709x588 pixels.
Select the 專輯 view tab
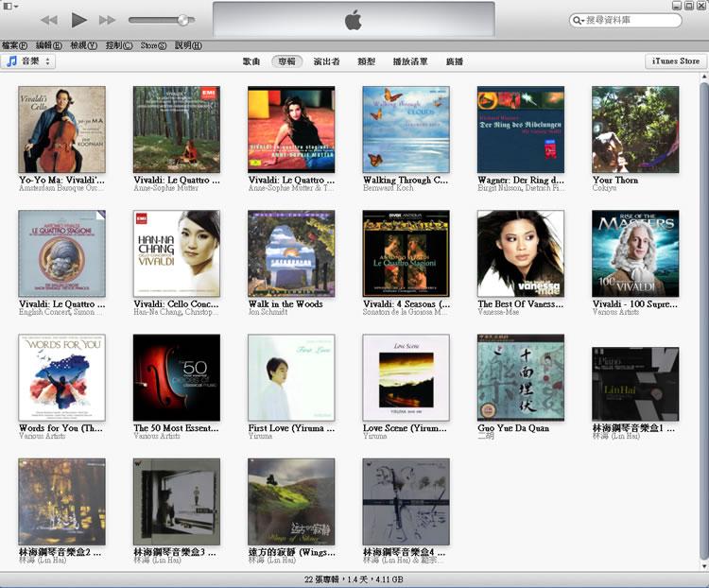coord(286,61)
